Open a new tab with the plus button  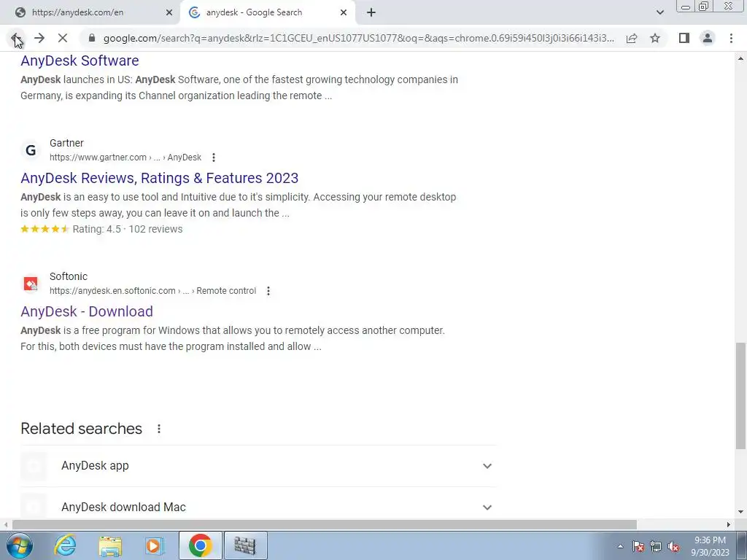coord(371,12)
